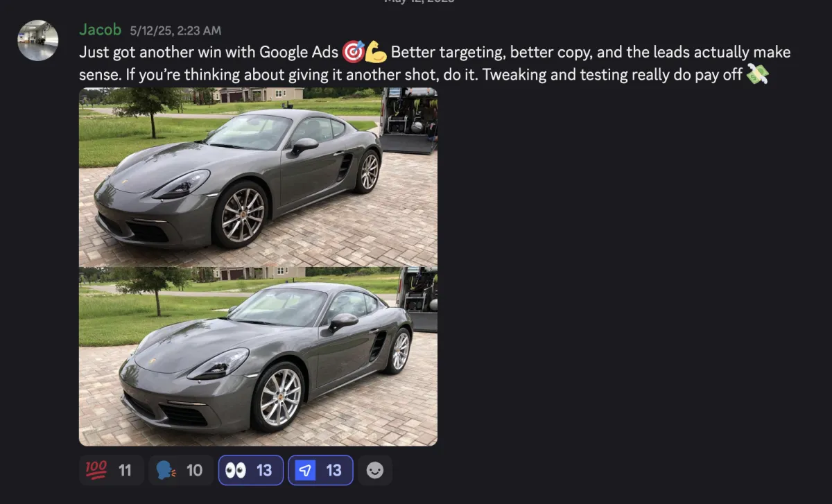
Task: Toggle the speaking head emoji reaction
Action: [x=180, y=470]
